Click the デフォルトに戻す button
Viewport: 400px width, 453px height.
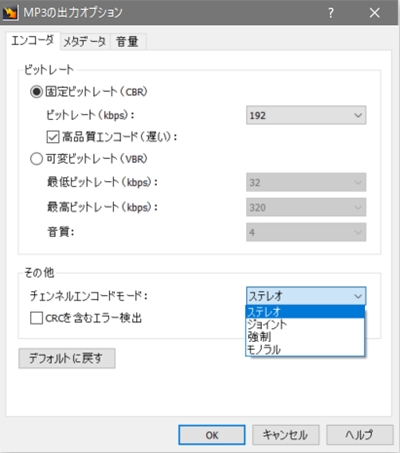[x=67, y=358]
